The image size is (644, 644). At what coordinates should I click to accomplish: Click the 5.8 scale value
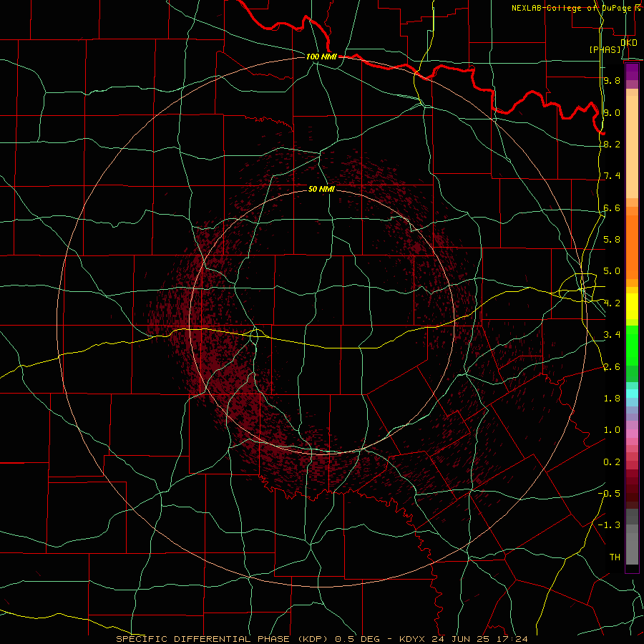[x=612, y=239]
